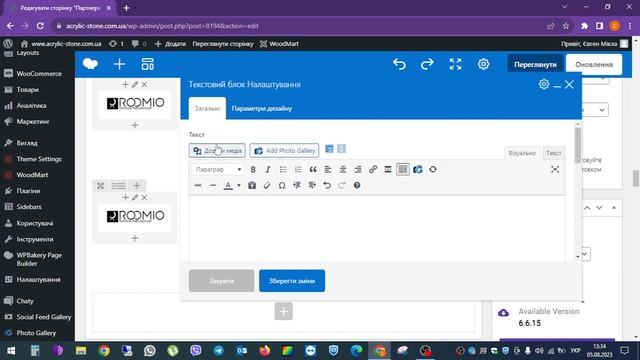Undo last edit in the text editor
Screen dimensions: 640x360
pyautogui.click(x=327, y=185)
